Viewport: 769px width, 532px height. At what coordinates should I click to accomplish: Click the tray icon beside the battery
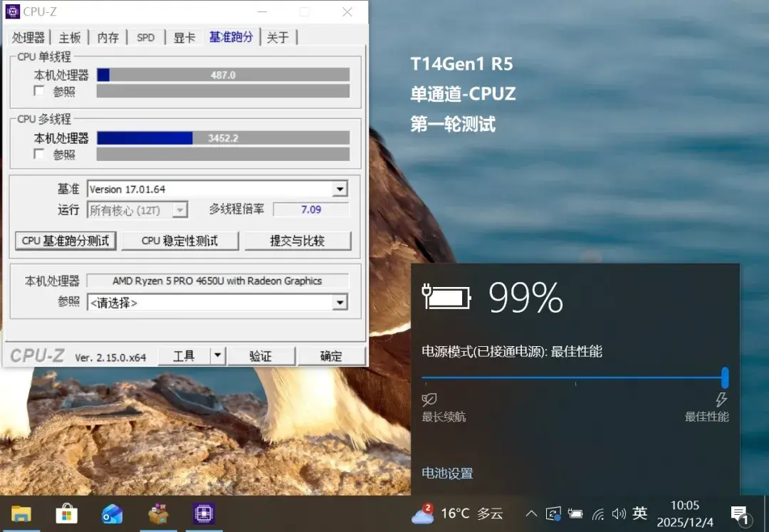click(553, 514)
